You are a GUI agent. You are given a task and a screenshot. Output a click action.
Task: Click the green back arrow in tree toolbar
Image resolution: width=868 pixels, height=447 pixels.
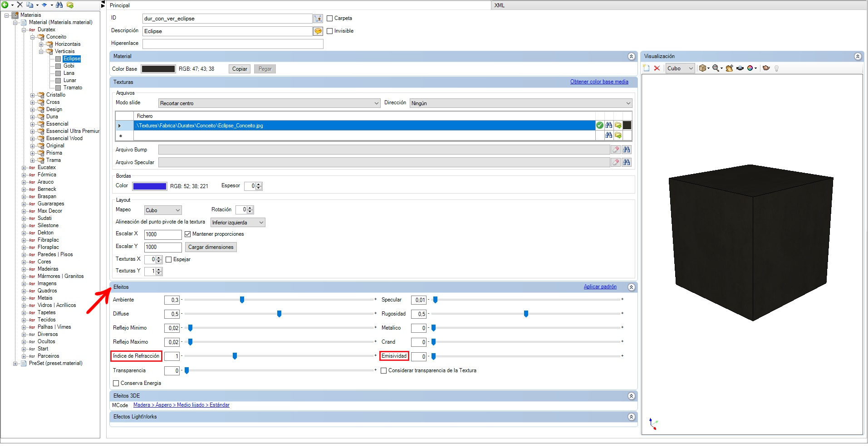(x=5, y=5)
